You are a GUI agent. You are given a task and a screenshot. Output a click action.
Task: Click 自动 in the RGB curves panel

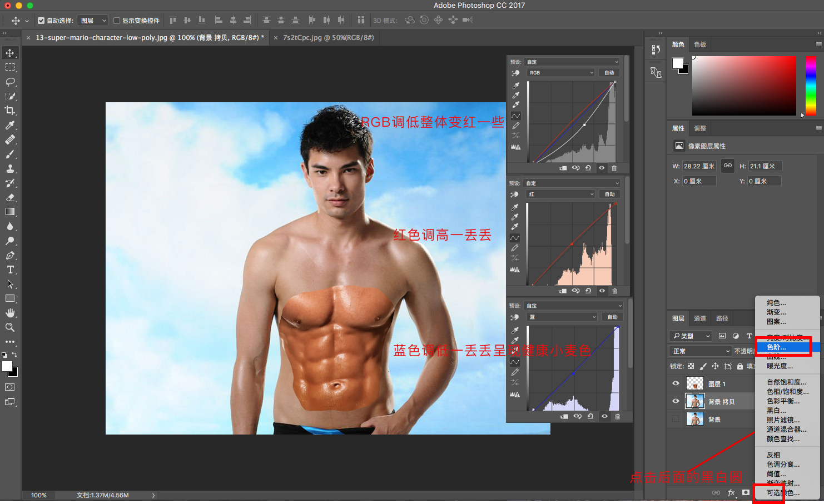(609, 73)
